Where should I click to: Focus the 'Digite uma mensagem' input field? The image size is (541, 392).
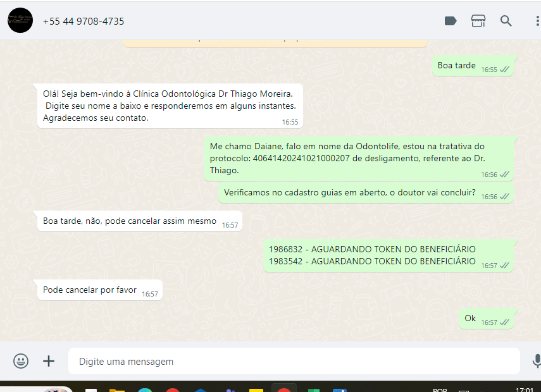[294, 361]
